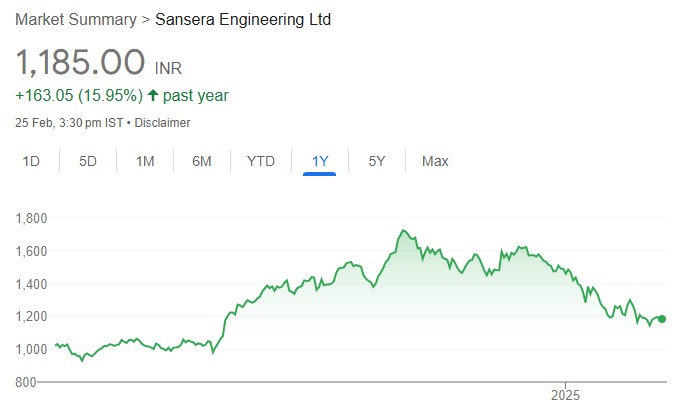The width and height of the screenshot is (682, 413).
Task: Choose the YTD tab
Action: click(x=260, y=161)
